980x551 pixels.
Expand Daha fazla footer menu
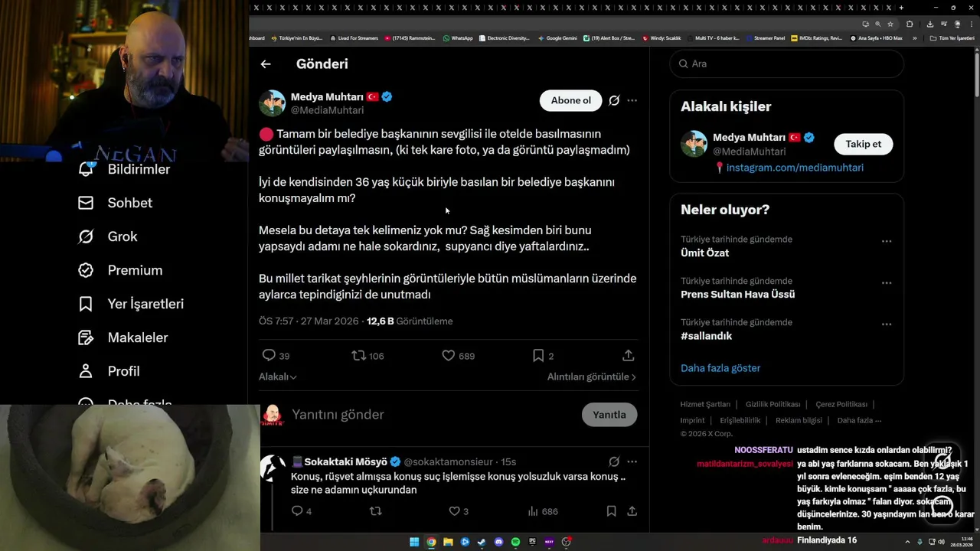tap(859, 420)
